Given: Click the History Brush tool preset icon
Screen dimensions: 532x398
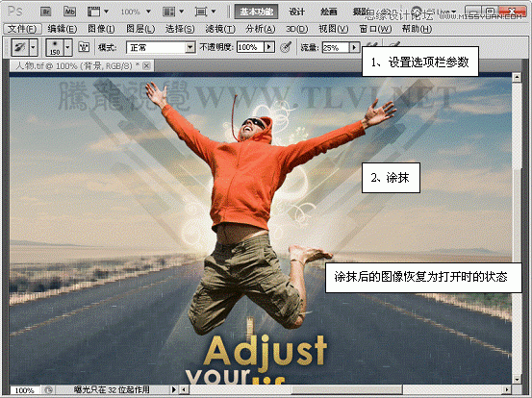Looking at the screenshot, I should click(x=20, y=47).
